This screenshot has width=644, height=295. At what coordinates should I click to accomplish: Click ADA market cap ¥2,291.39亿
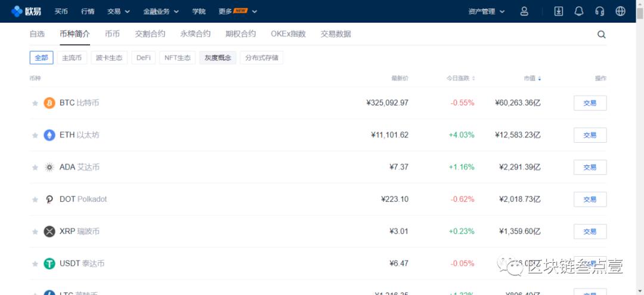(520, 167)
